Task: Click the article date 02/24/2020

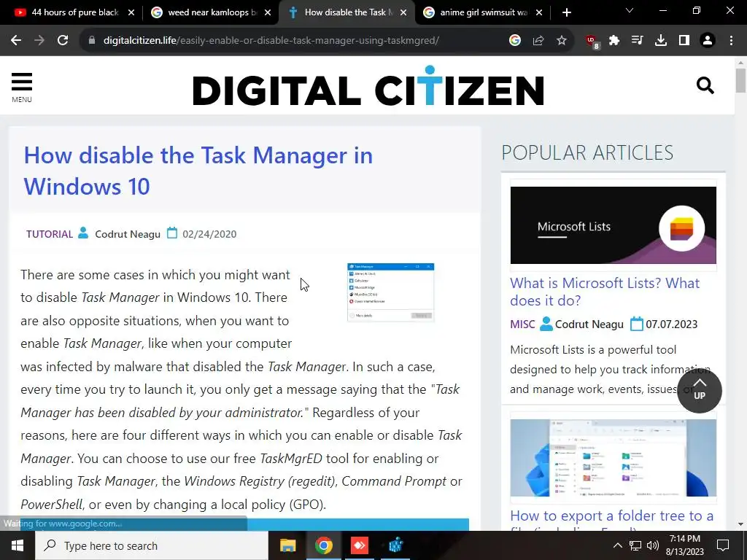Action: pyautogui.click(x=209, y=234)
